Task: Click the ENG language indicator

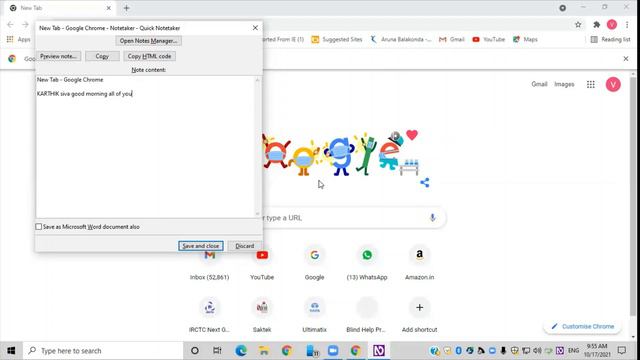Action: 573,351
